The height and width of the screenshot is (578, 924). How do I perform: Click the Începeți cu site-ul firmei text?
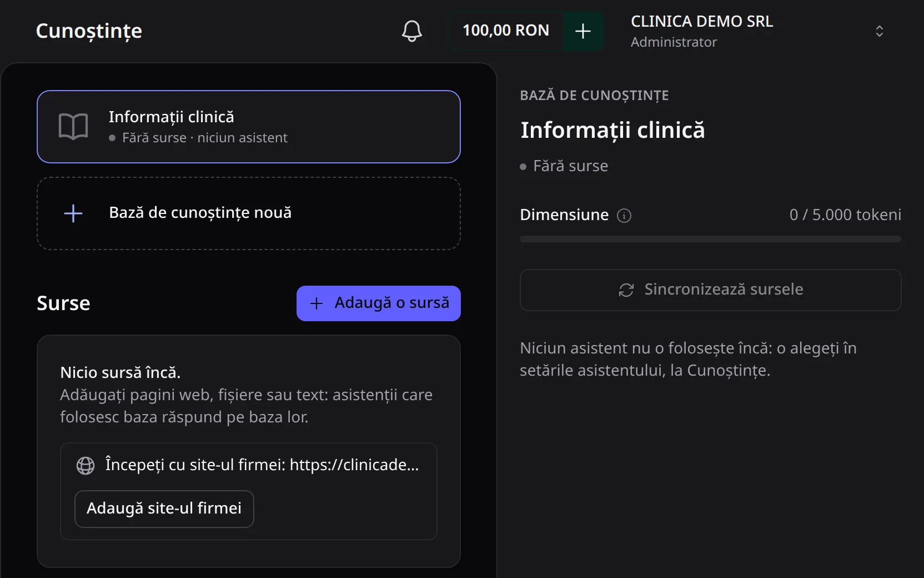pyautogui.click(x=262, y=465)
